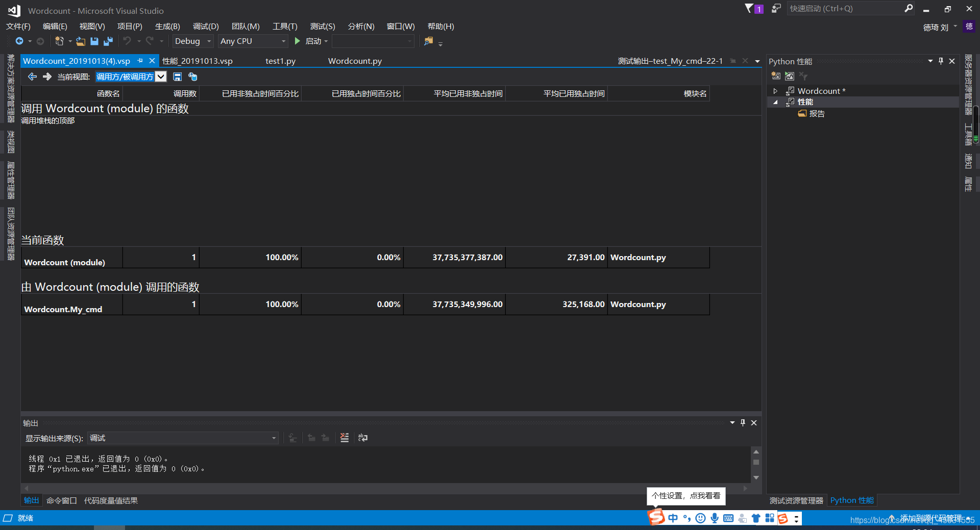The image size is (980, 530).
Task: Click the Save All toolbar icon
Action: click(108, 41)
